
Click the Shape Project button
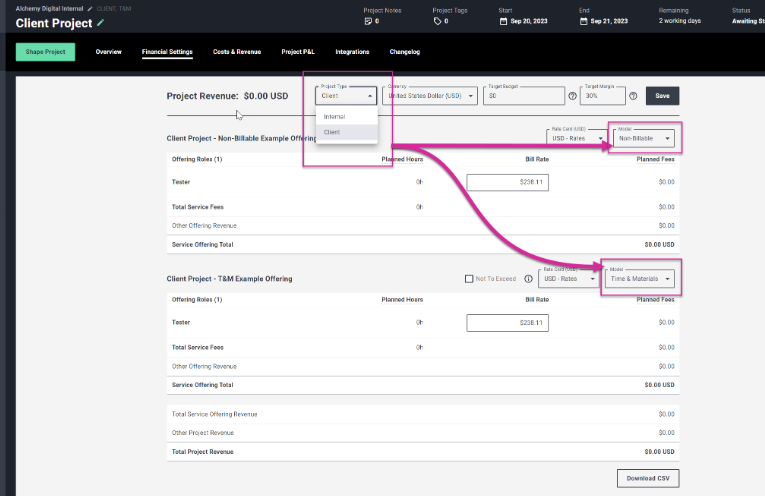[x=45, y=52]
